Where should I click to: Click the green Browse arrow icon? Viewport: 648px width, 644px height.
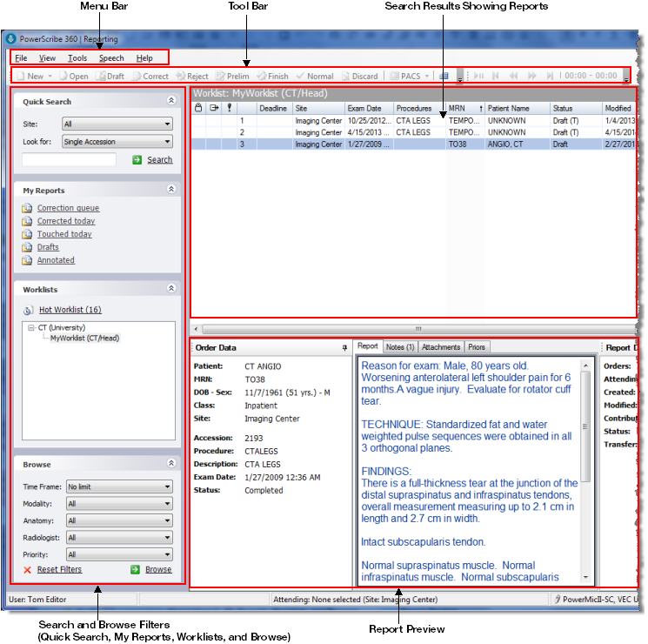pyautogui.click(x=135, y=569)
